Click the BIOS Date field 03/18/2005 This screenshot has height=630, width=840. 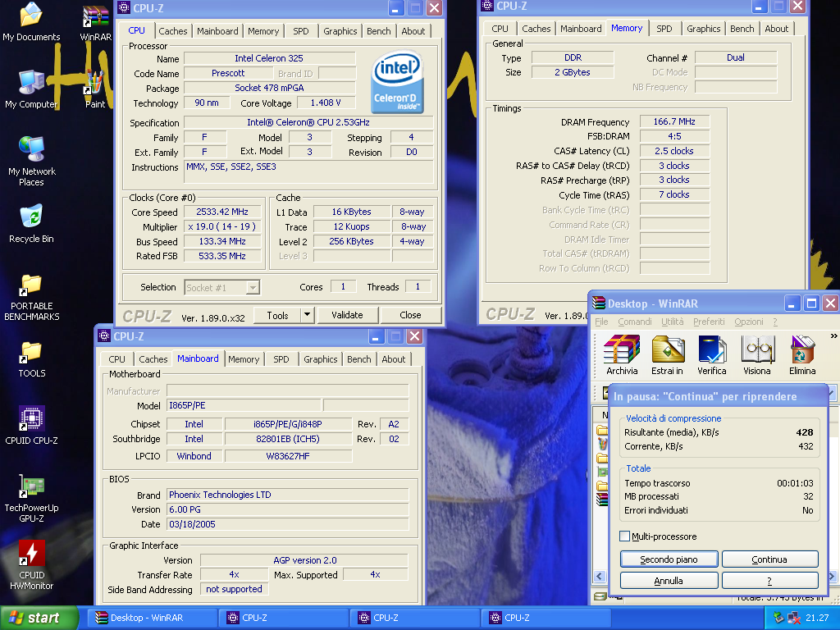pos(288,524)
